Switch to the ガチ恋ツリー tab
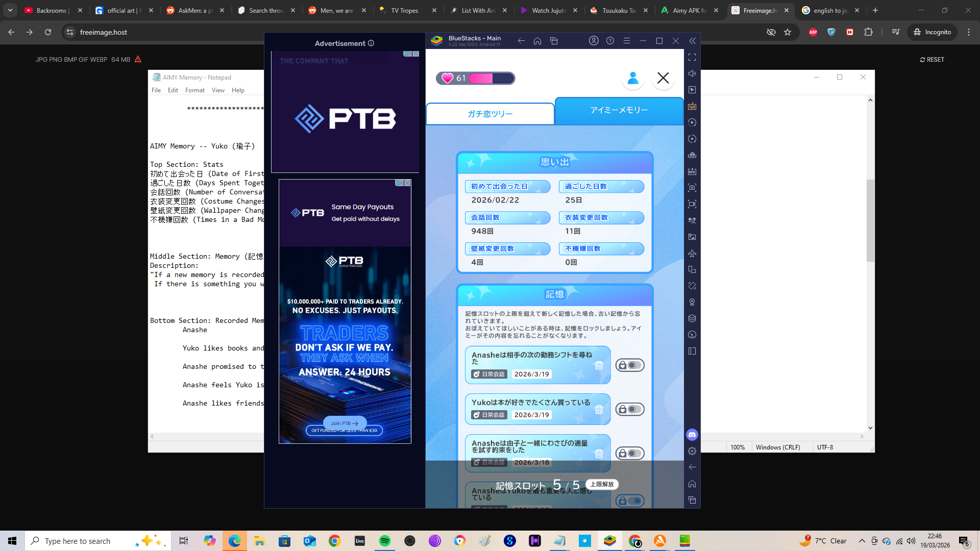The image size is (980, 551). click(490, 114)
